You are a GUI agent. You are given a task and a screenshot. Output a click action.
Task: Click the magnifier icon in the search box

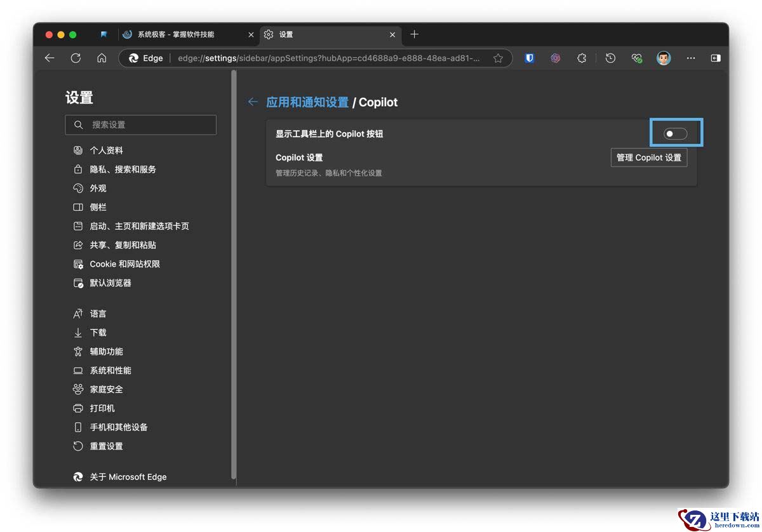[x=79, y=125]
